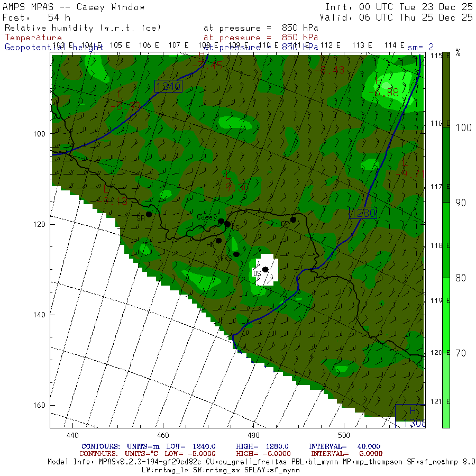Viewport: 476px width, 476px height.
Task: Click the red 'Temperature' field label
Action: pos(33,38)
